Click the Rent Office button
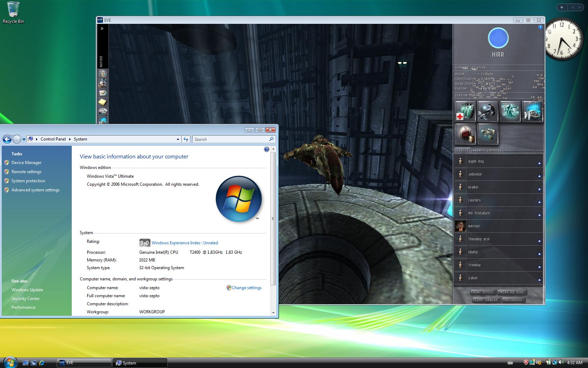588x368 pixels. [483, 292]
